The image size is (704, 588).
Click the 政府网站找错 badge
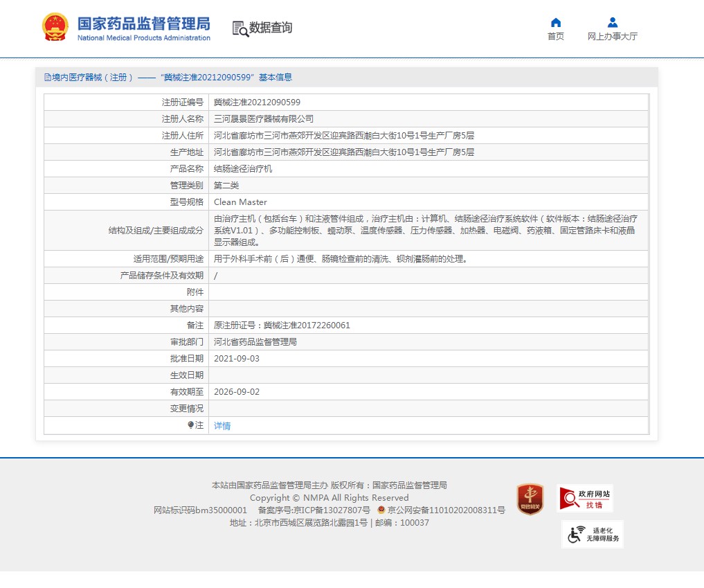[x=585, y=498]
